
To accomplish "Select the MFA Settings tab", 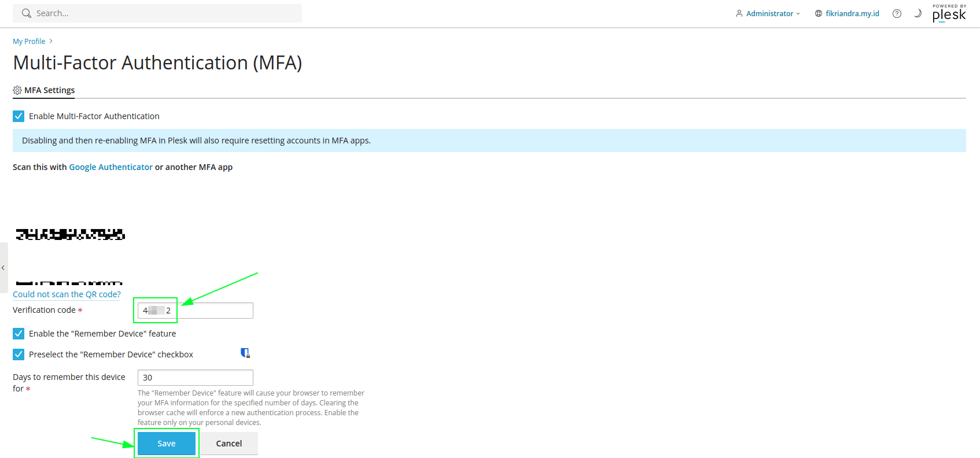I will (49, 90).
